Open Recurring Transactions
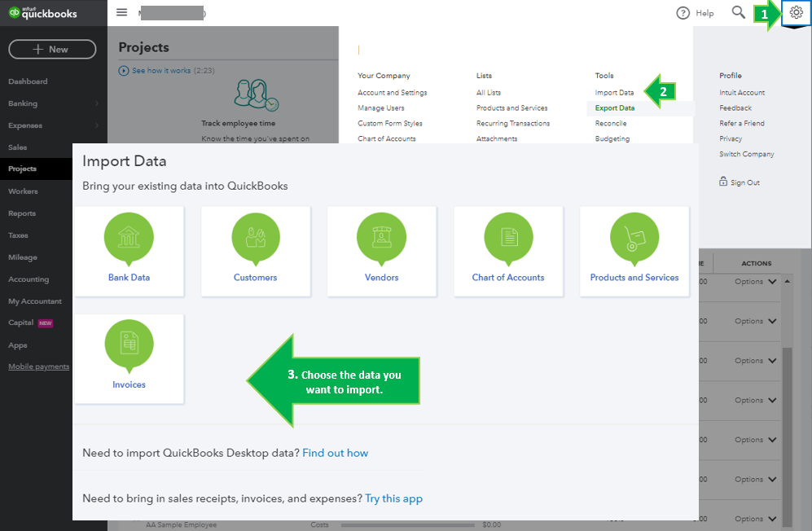This screenshot has width=812, height=531. (x=513, y=123)
